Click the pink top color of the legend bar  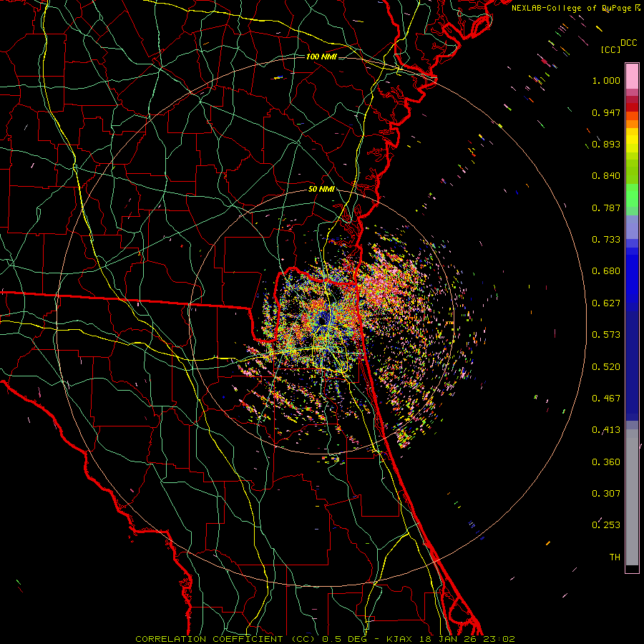coord(632,76)
